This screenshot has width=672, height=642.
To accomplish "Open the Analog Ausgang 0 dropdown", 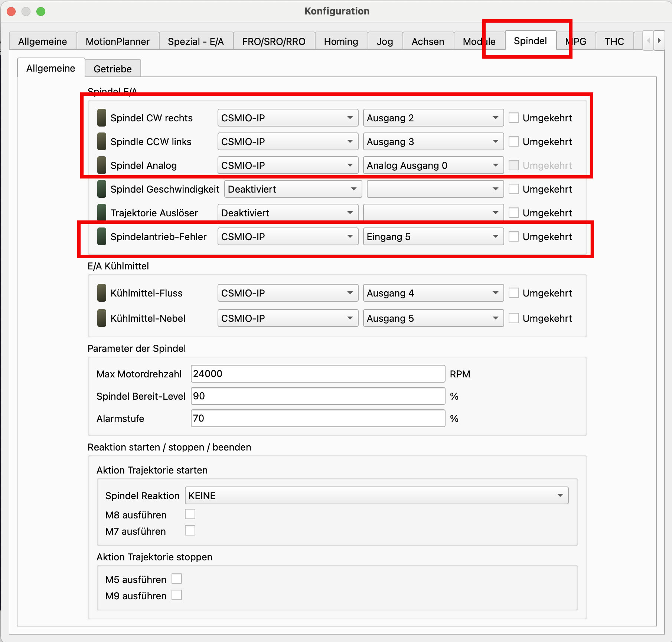I will [x=433, y=166].
